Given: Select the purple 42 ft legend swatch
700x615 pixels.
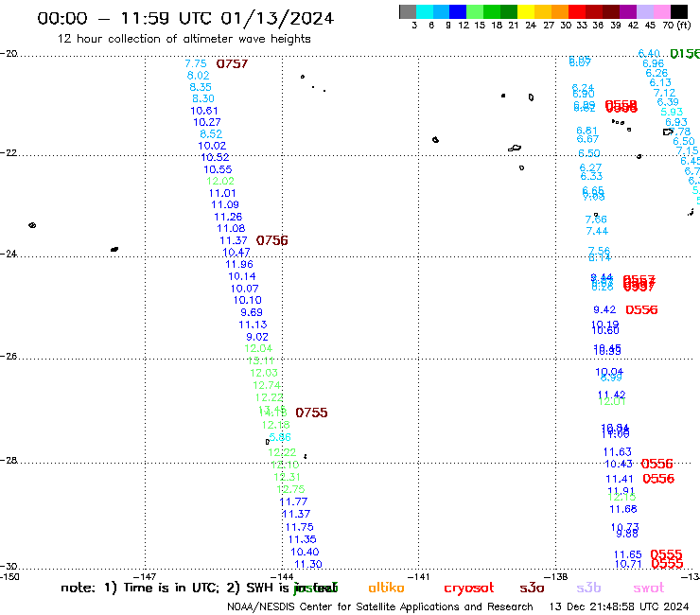Looking at the screenshot, I should point(628,11).
